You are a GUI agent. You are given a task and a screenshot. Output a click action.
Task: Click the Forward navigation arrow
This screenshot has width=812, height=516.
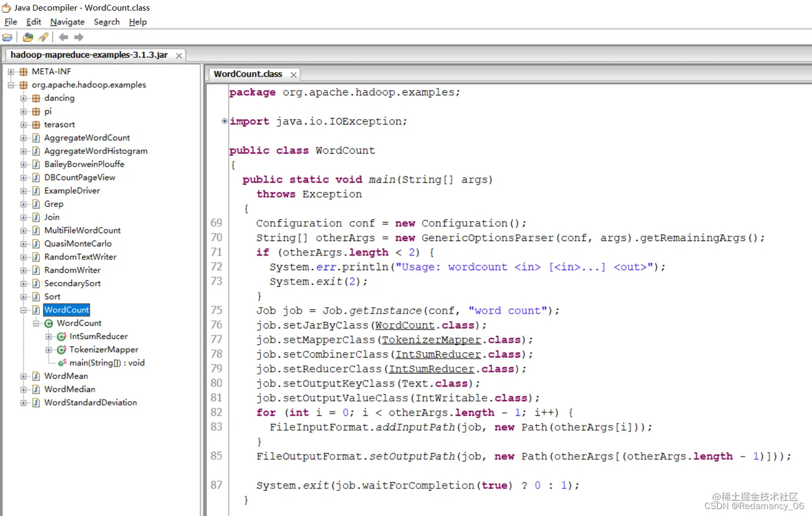79,37
